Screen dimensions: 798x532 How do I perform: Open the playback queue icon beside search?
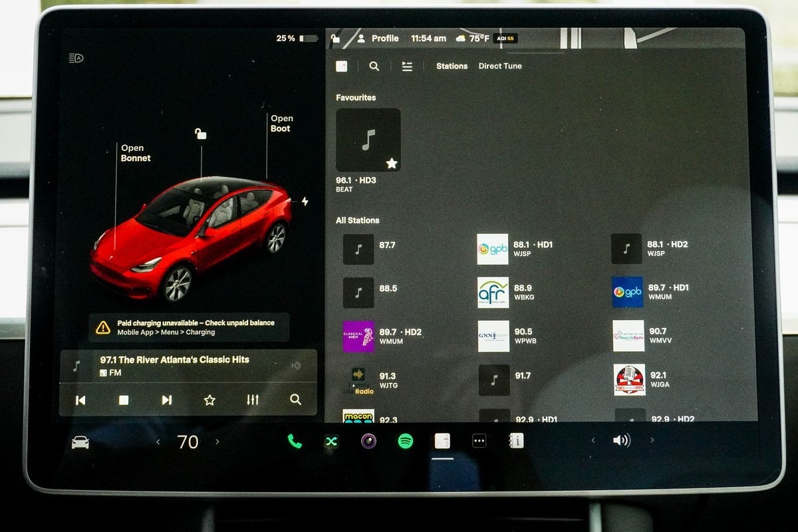[x=407, y=66]
